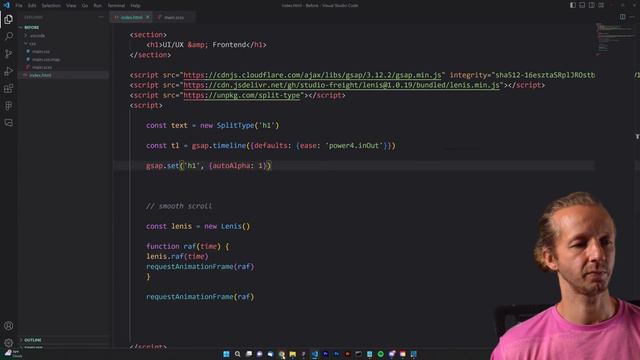Screen dimensions: 640x360
Task: Expand the OUTLINE section
Action: [33, 340]
